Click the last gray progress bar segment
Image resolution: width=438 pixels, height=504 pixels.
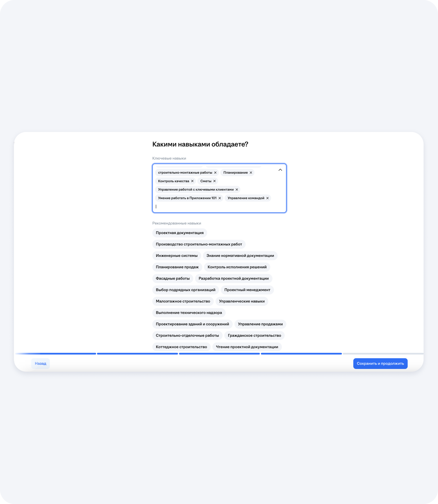[383, 354]
